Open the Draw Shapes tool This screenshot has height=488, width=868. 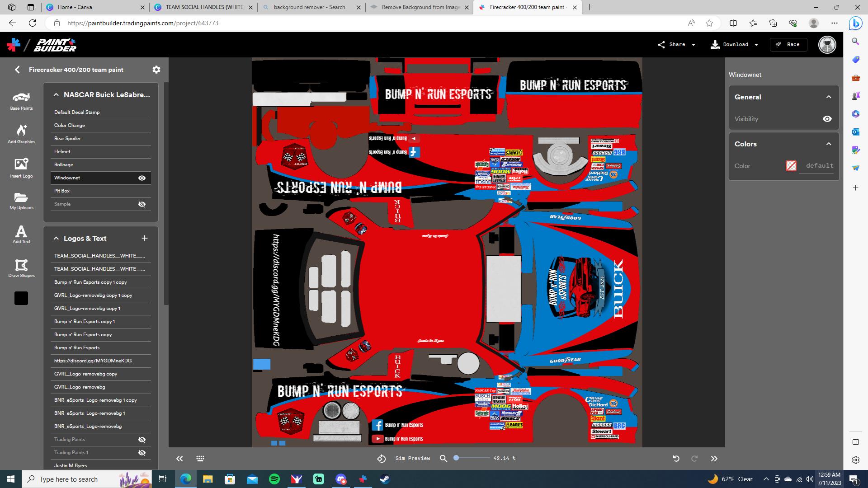(x=21, y=268)
